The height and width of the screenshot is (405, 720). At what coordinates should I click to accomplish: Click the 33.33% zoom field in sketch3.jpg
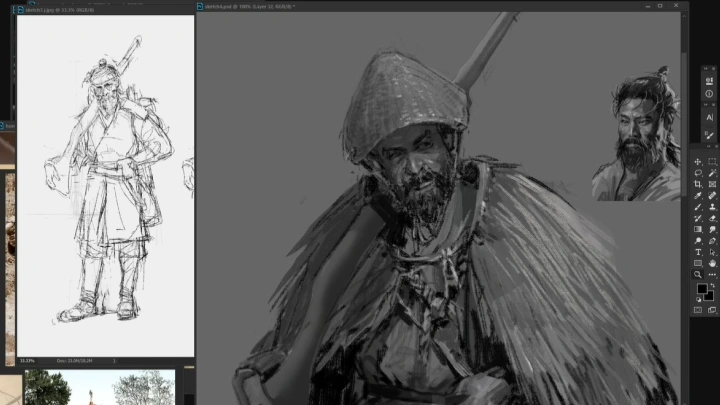pos(27,361)
